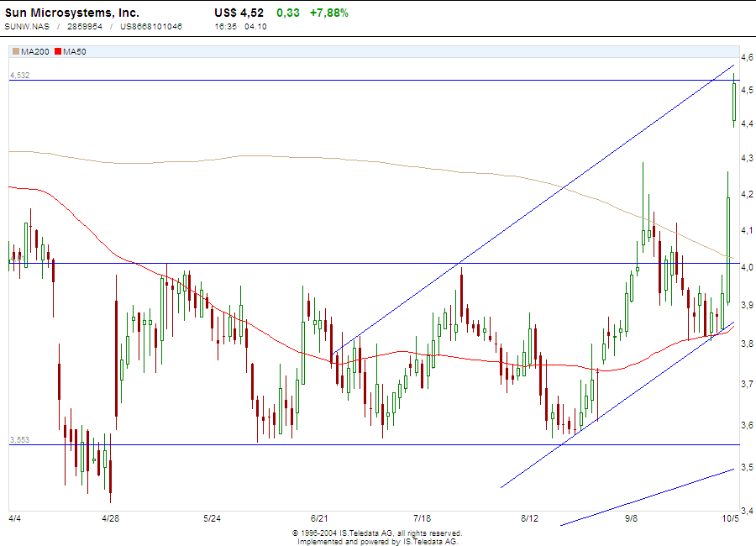
Task: Click the 6/21 date axis label
Action: (319, 518)
